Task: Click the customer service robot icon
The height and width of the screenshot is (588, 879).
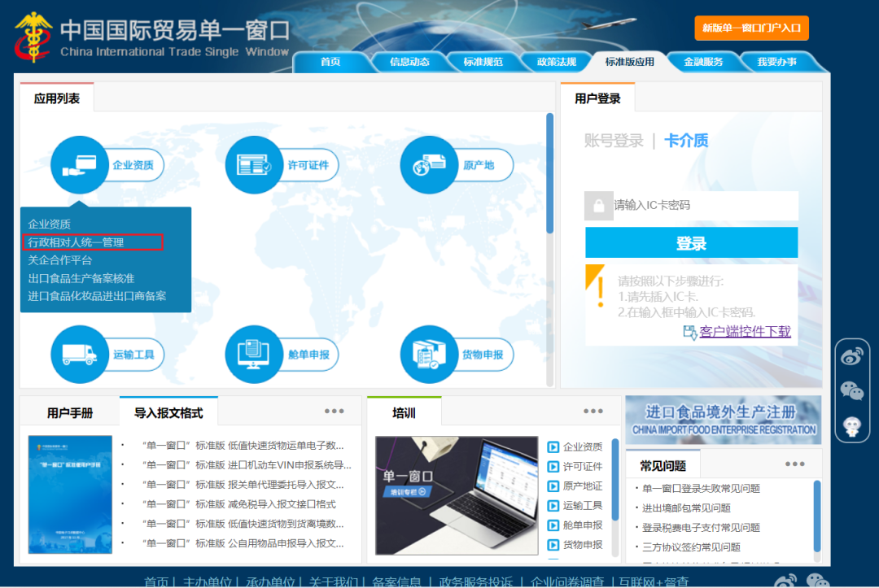Action: coord(852,426)
